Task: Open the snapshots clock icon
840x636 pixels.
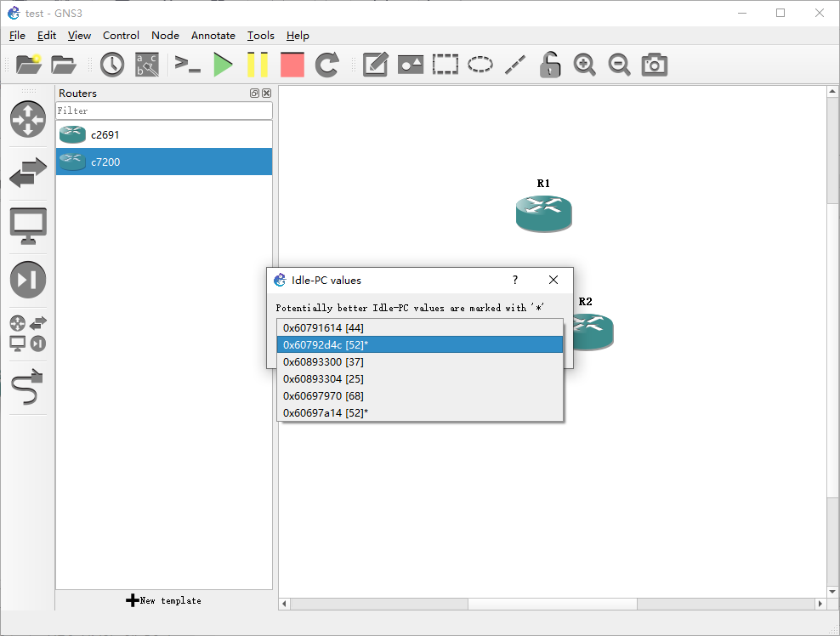Action: click(x=112, y=65)
